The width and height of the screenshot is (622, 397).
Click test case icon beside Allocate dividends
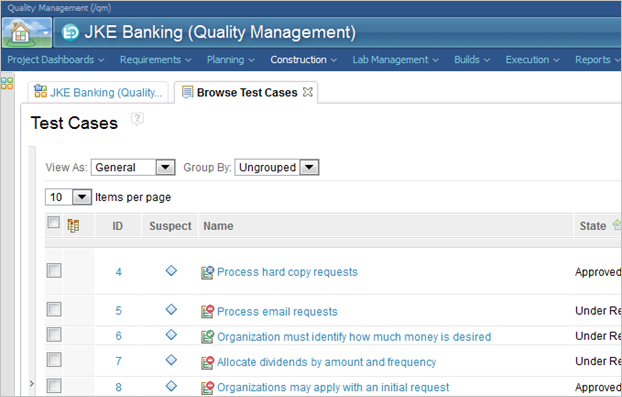[x=207, y=362]
